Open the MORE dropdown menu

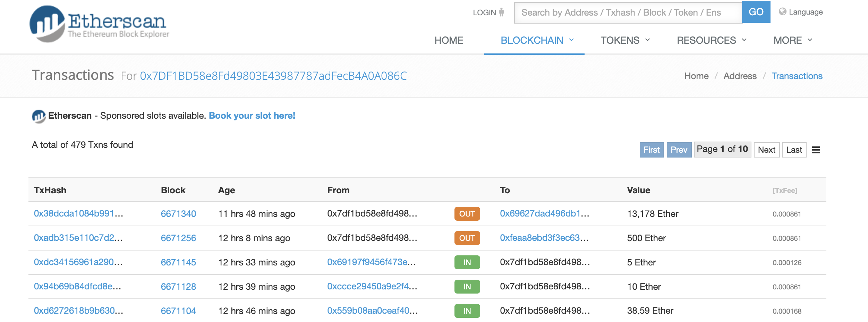[793, 40]
